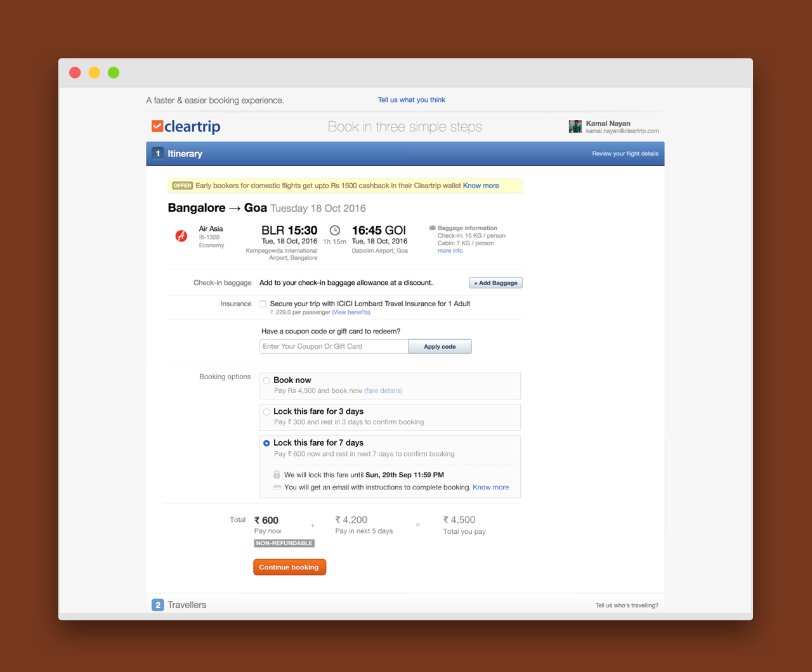The width and height of the screenshot is (812, 672).
Task: Expand the Travellers section
Action: 405,605
